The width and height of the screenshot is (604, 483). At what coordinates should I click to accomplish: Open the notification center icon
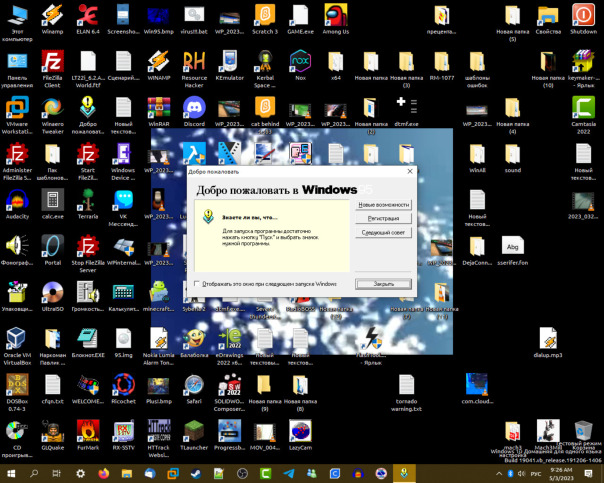pyautogui.click(x=588, y=473)
